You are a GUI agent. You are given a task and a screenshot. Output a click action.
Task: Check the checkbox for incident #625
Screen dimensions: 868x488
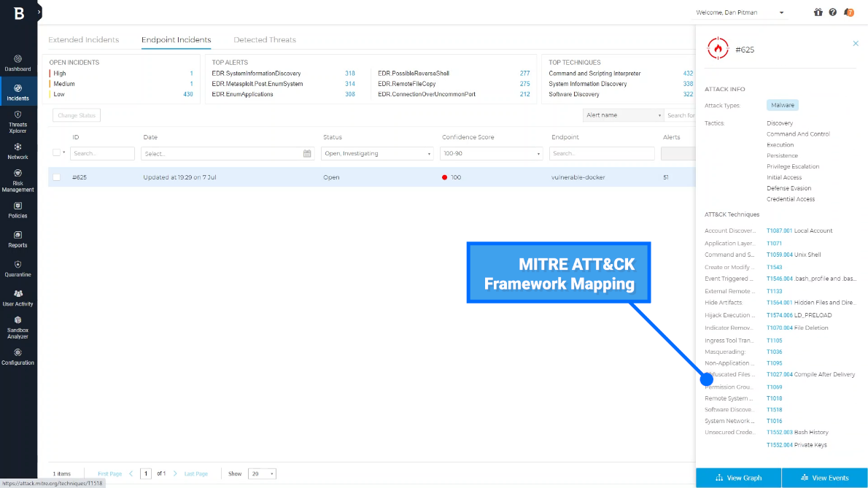coord(56,177)
